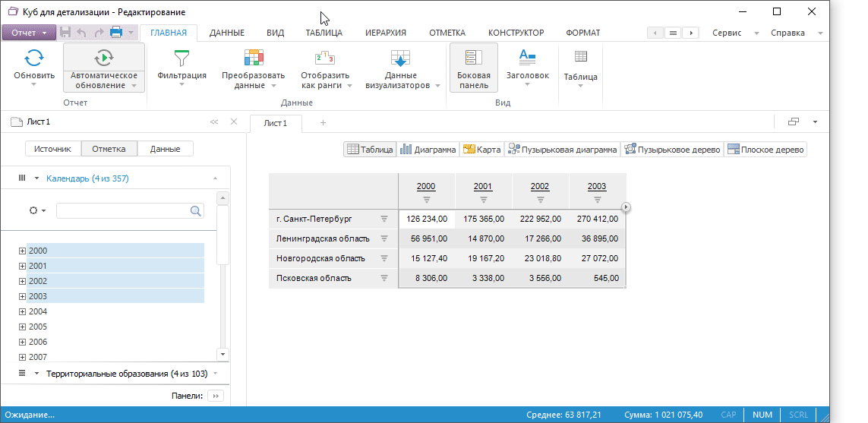Open Данные визуализаторов tool
Image resolution: width=868 pixels, height=423 pixels.
(399, 58)
